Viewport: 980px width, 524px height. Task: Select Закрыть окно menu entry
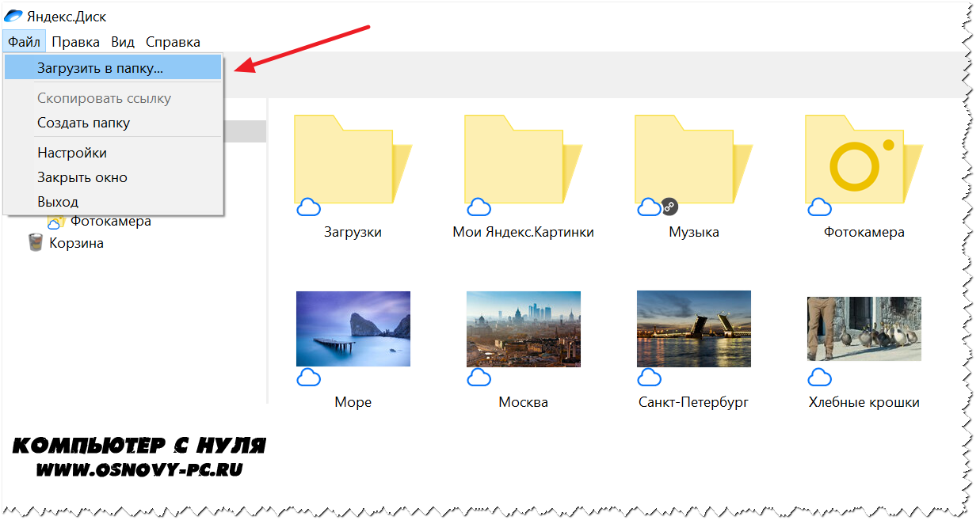pos(82,177)
